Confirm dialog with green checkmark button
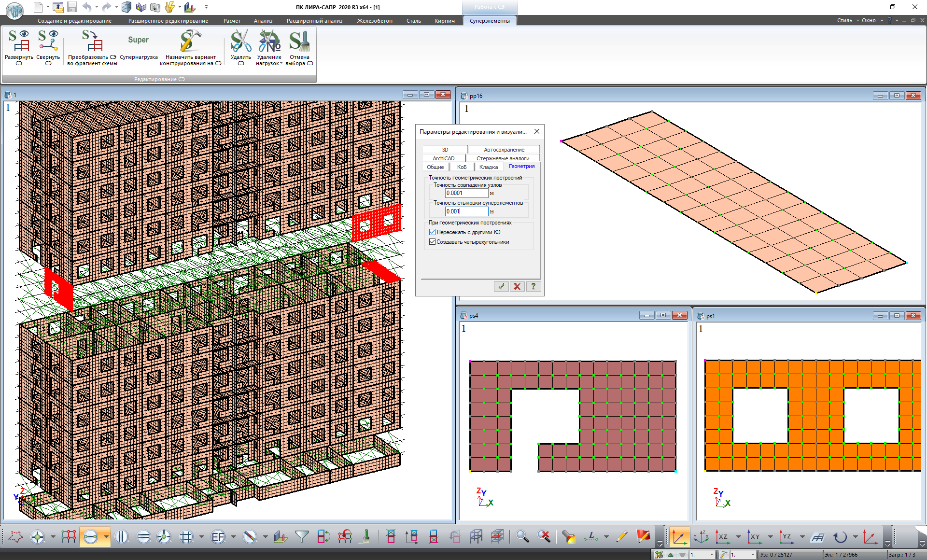Screen dimensions: 927x560 [x=501, y=286]
